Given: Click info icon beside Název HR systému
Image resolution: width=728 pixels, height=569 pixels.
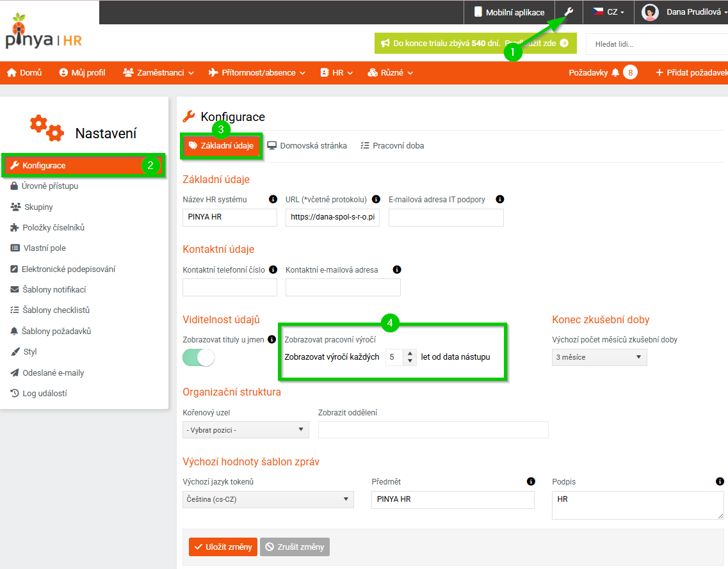Looking at the screenshot, I should click(273, 199).
